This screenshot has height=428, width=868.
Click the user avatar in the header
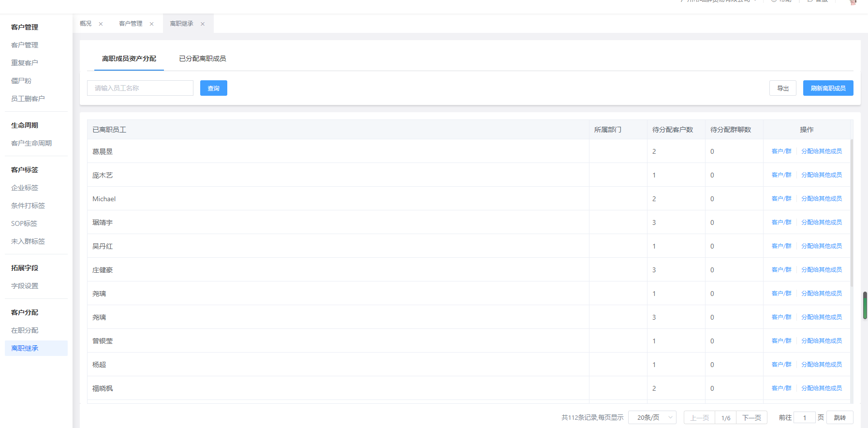tap(853, 2)
